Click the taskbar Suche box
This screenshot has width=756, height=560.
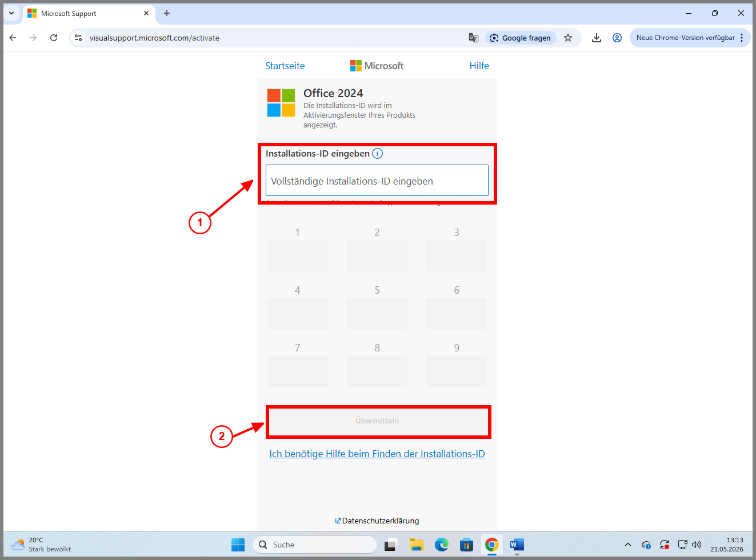(x=315, y=545)
